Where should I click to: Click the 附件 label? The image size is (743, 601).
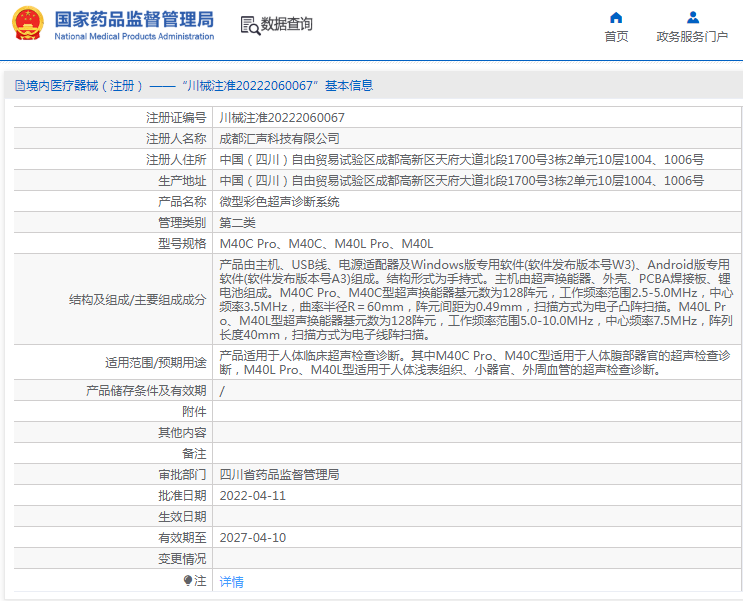(194, 411)
